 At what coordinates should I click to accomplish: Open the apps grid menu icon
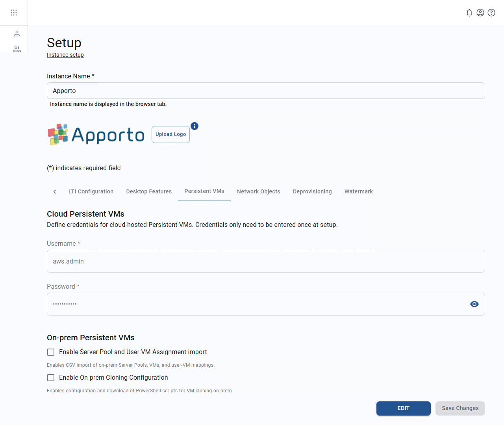click(14, 13)
